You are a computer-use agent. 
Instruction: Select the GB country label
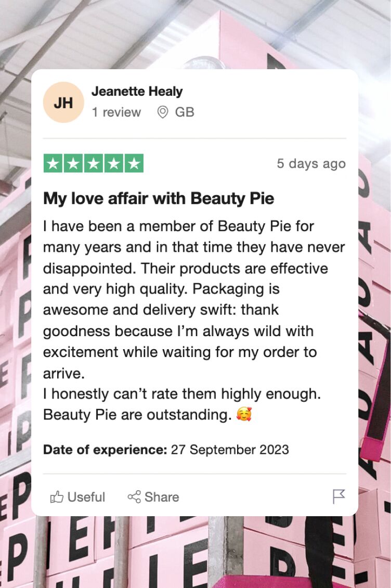tap(185, 112)
